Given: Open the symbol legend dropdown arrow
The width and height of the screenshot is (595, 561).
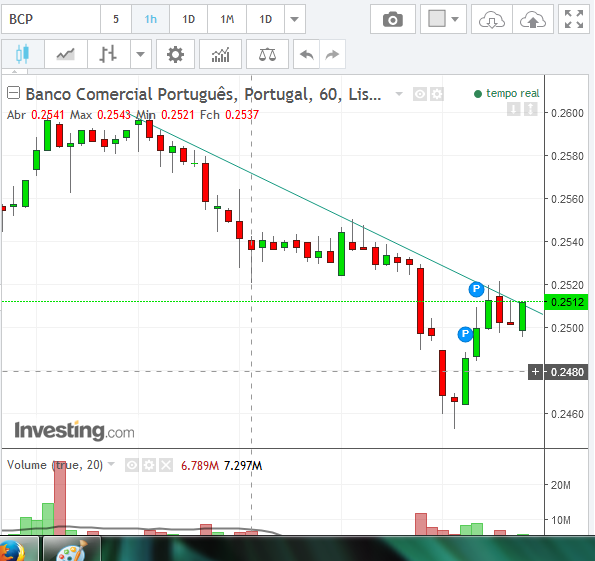Looking at the screenshot, I should coord(399,93).
